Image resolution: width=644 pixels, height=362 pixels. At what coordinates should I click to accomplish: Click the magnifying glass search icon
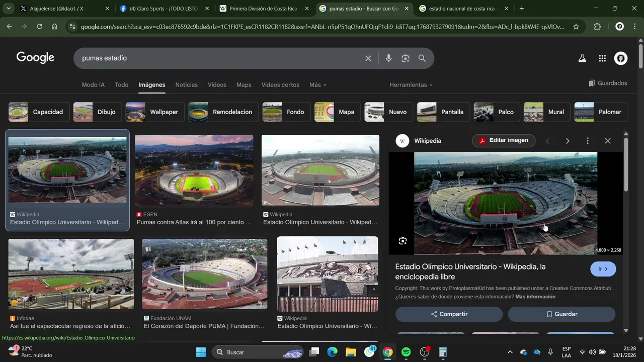click(x=422, y=58)
